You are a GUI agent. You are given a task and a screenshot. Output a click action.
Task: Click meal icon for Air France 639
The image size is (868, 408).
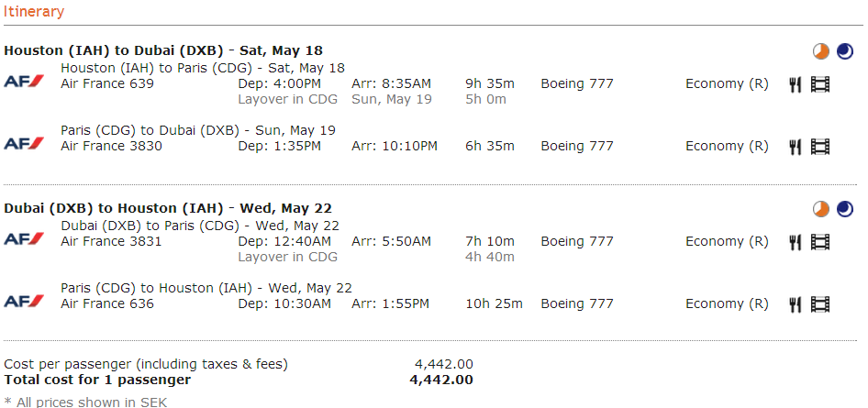click(x=796, y=84)
